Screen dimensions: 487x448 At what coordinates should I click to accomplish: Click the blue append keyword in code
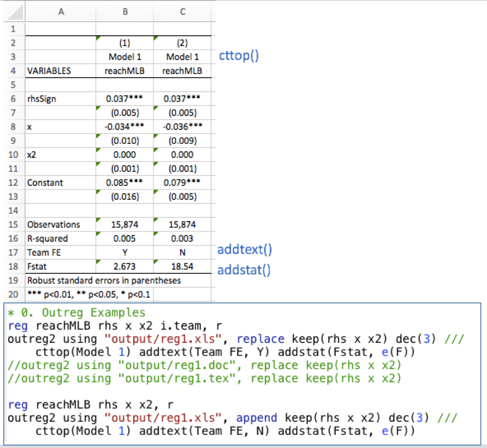[x=257, y=418]
